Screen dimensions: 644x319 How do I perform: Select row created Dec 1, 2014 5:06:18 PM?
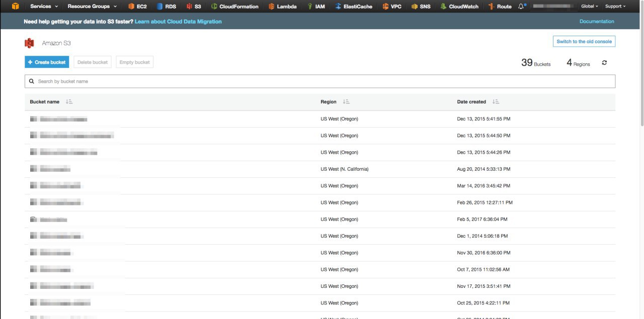point(320,236)
